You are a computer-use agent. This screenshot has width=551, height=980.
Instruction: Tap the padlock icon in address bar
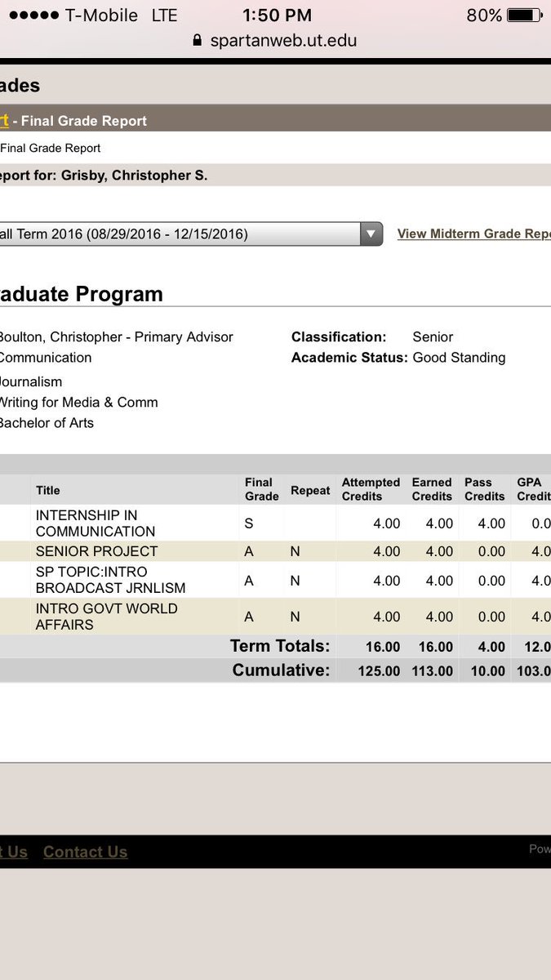(197, 40)
